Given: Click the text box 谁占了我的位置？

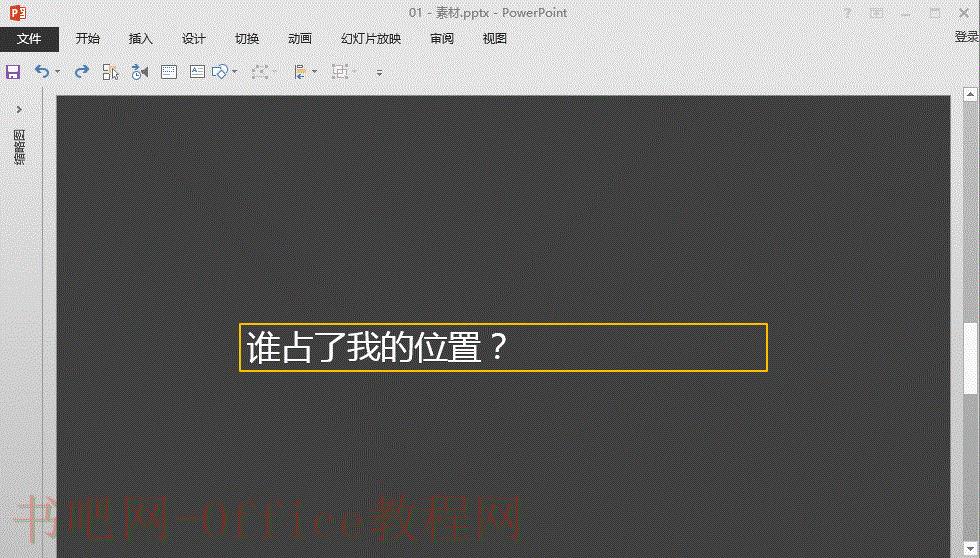Looking at the screenshot, I should pos(503,347).
